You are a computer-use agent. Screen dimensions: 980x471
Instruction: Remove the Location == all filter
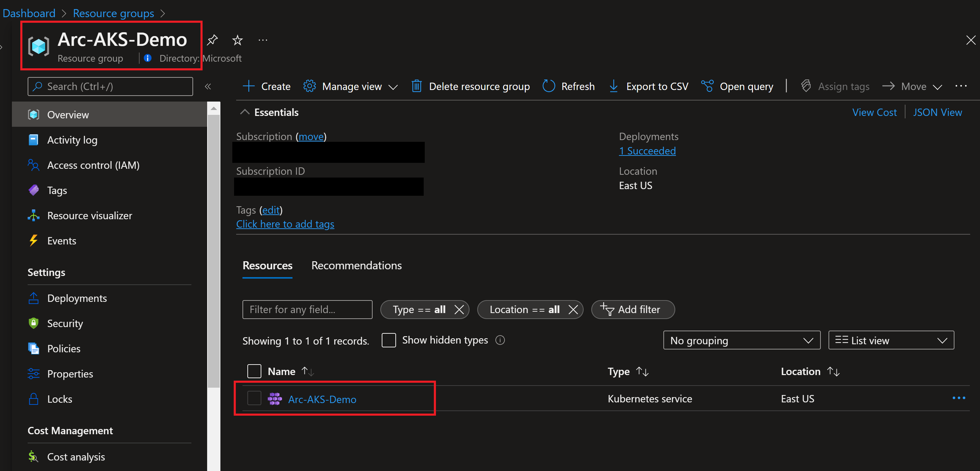pyautogui.click(x=573, y=310)
